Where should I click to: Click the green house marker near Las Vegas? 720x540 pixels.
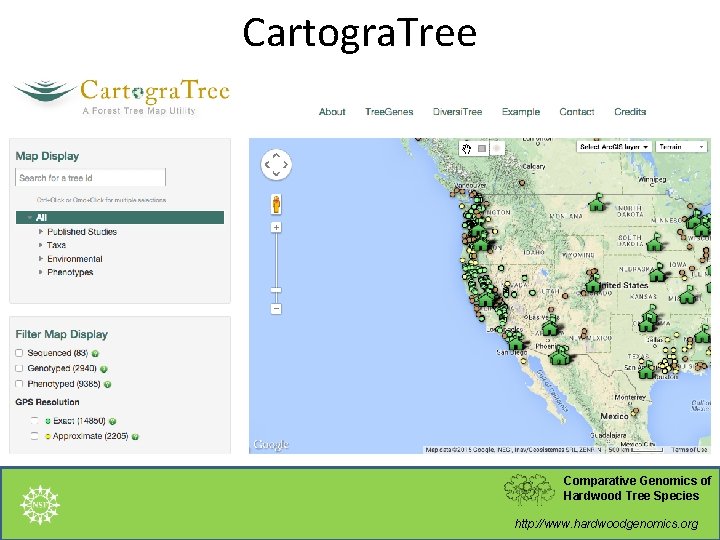pos(550,326)
